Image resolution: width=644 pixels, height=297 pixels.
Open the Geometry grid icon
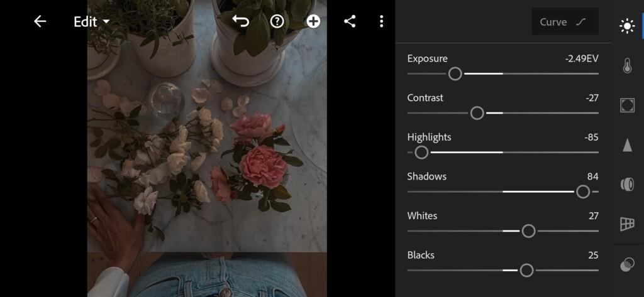click(x=627, y=224)
